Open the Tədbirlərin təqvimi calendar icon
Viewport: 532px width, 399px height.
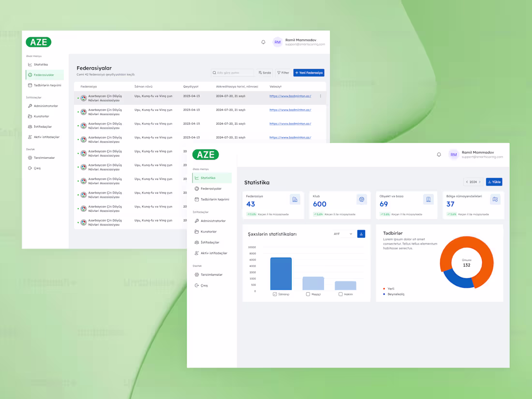[196, 199]
